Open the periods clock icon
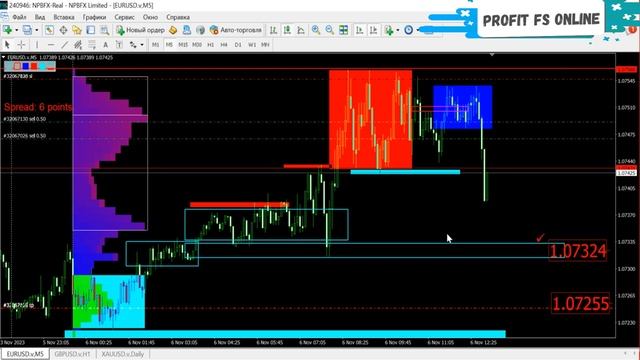This screenshot has height=360, width=640. point(409,30)
